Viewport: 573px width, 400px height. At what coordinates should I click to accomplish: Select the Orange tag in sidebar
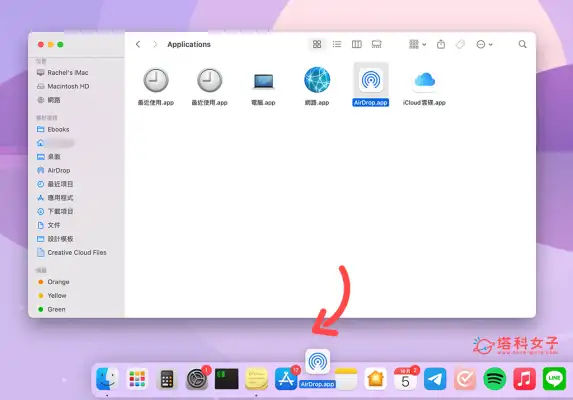tap(53, 282)
